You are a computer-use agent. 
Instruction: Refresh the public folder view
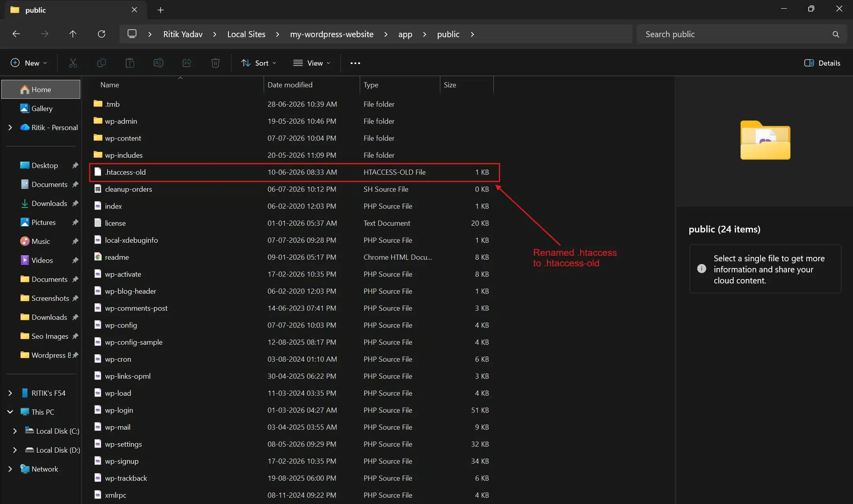coord(102,34)
